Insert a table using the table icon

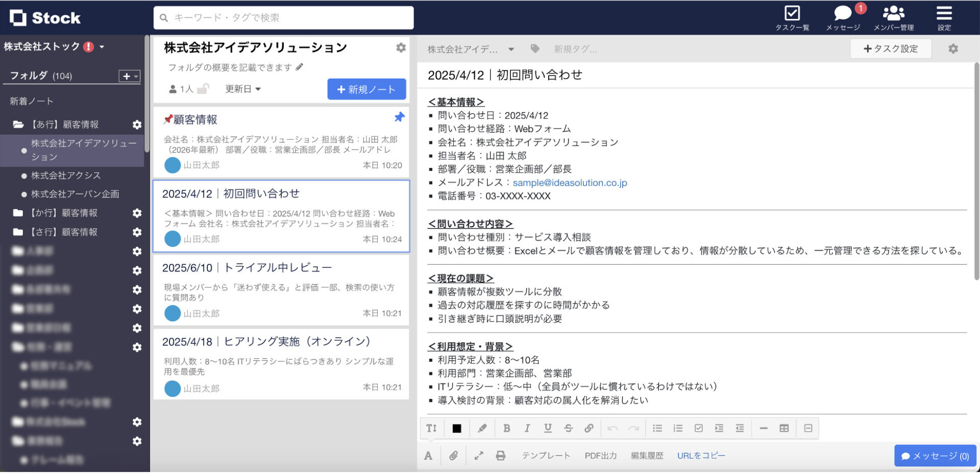[785, 428]
